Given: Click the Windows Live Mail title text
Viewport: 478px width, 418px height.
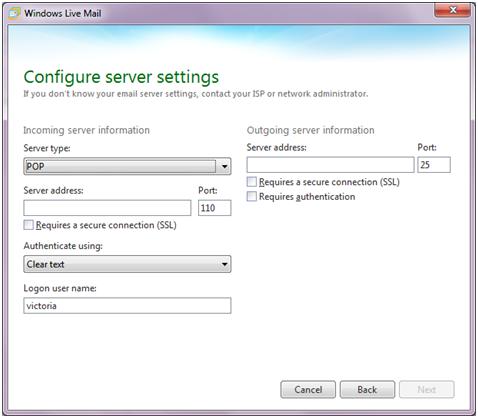Looking at the screenshot, I should pos(63,13).
